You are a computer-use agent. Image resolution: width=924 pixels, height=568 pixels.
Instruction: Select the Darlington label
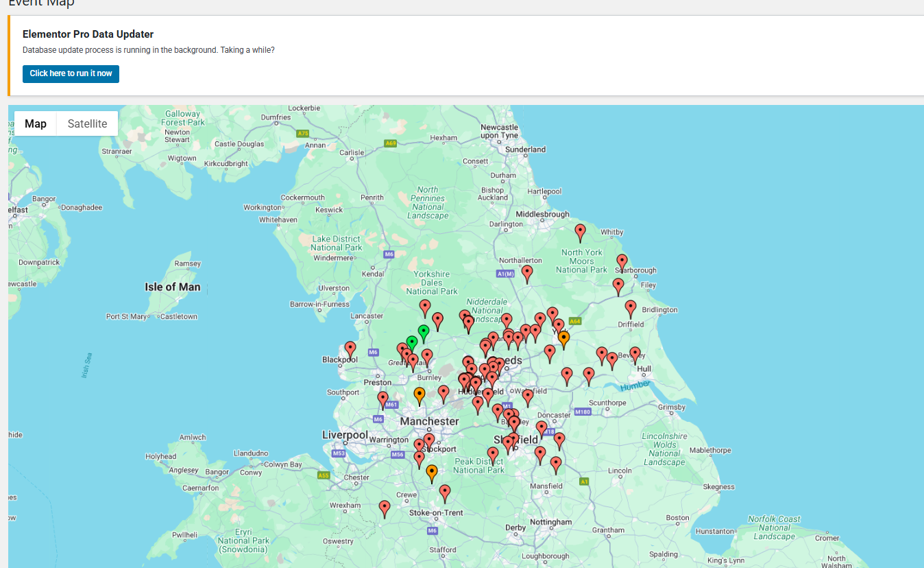[x=506, y=224]
